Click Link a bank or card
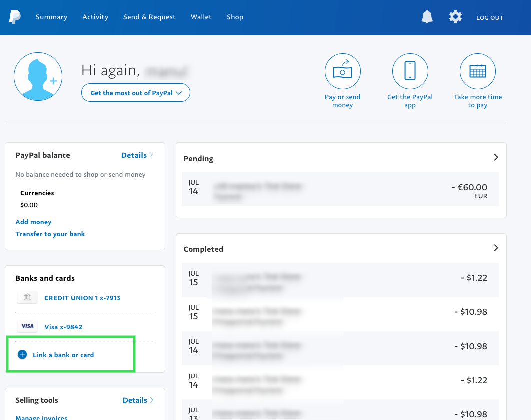Screen dimensions: 531x420 click(x=63, y=355)
